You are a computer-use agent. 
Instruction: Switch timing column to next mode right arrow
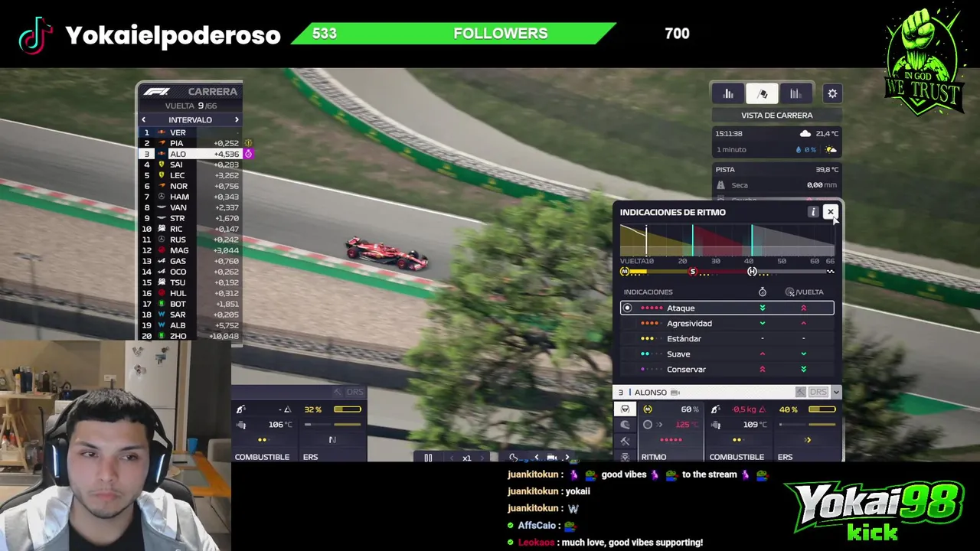[237, 120]
